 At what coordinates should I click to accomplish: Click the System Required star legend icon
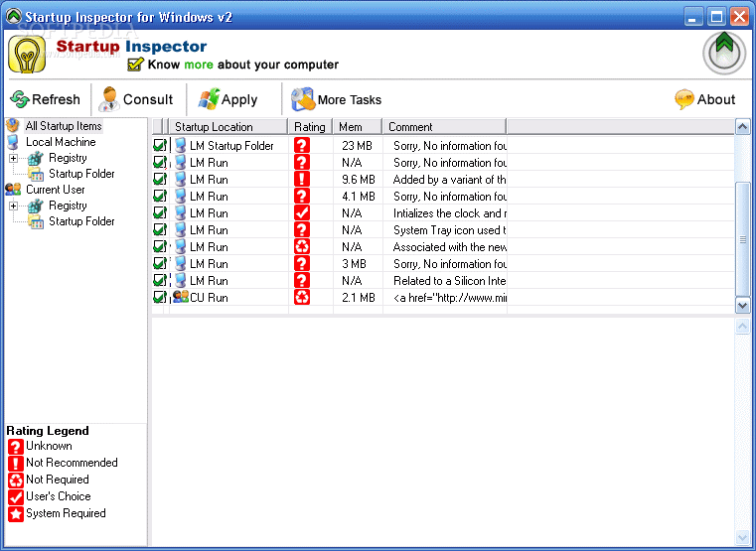(16, 514)
